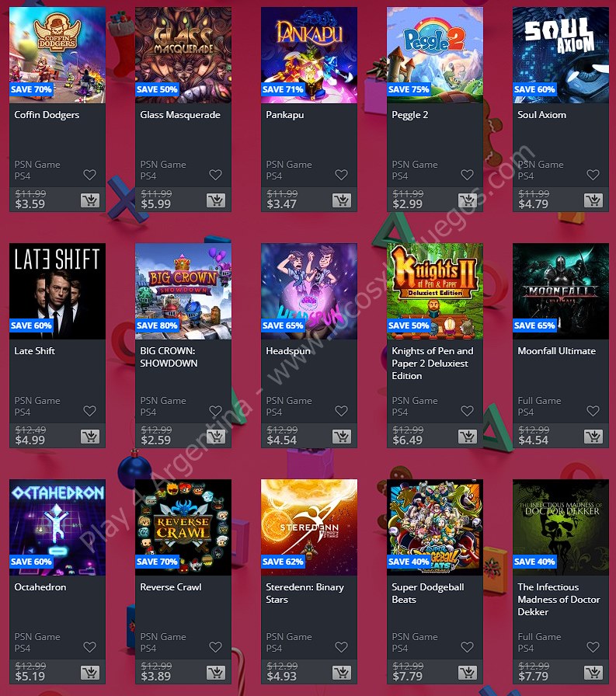The width and height of the screenshot is (616, 696).
Task: Open BIG CROWN: SHOWDOWN title link
Action: coord(169,357)
